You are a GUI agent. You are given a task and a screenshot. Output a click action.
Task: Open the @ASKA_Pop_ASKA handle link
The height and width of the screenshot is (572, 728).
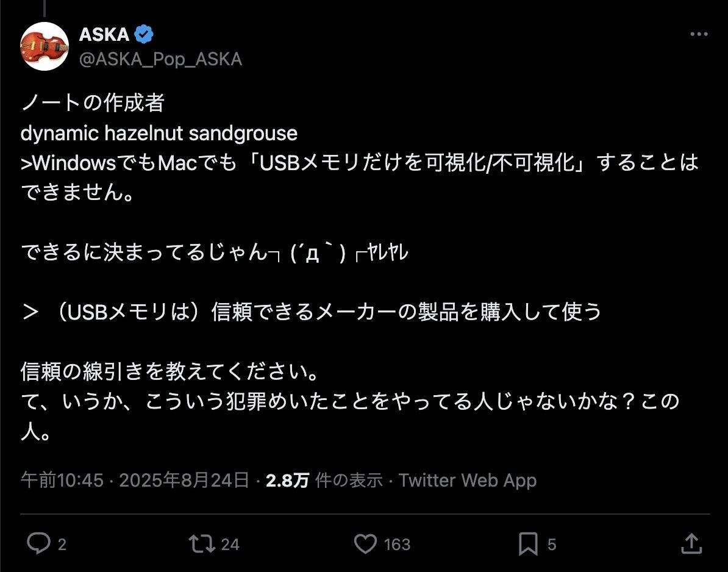(x=160, y=59)
